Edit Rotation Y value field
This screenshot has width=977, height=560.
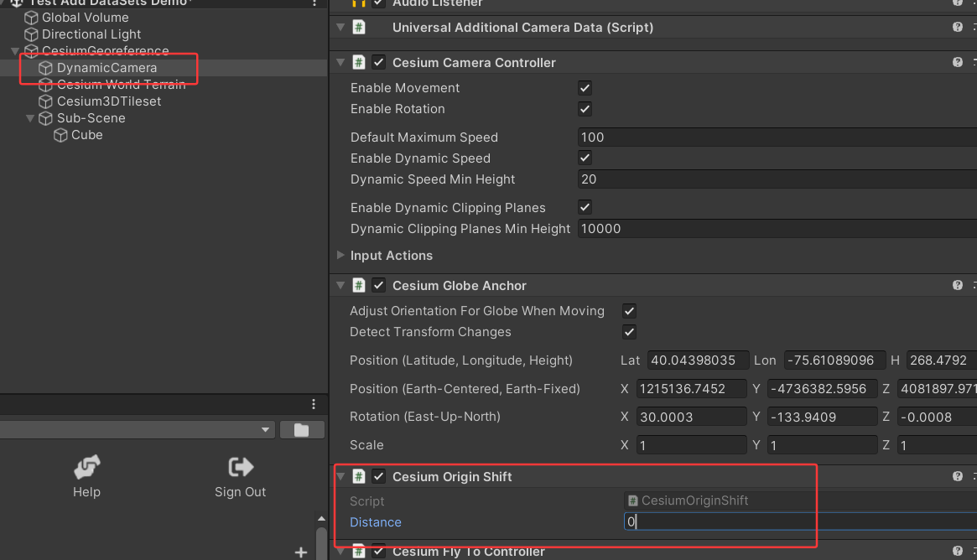point(822,417)
